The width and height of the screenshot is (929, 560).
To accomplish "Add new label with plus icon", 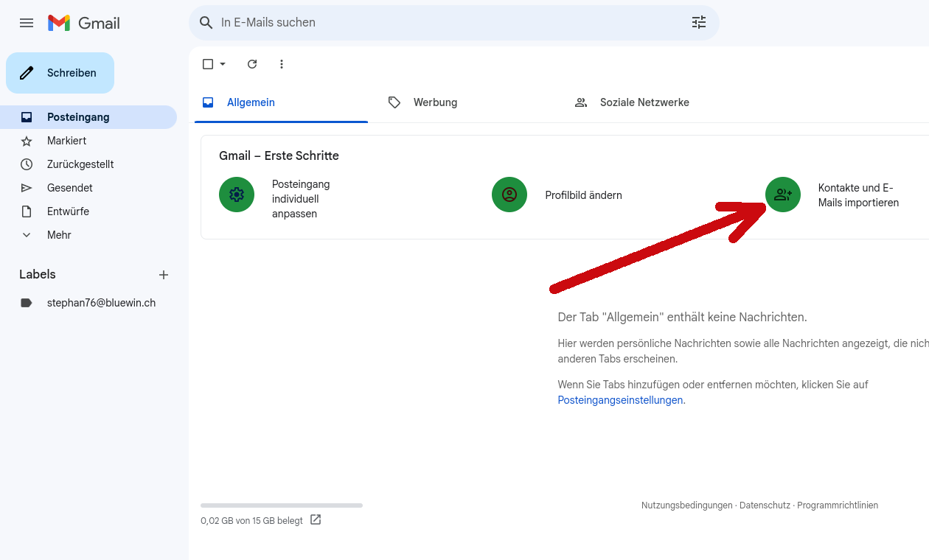I will [x=164, y=275].
